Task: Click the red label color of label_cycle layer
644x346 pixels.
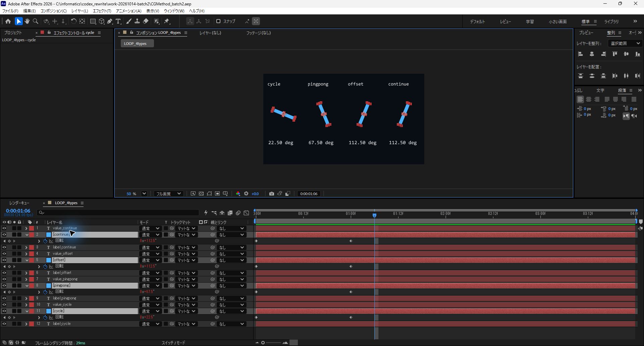Action: (x=32, y=324)
